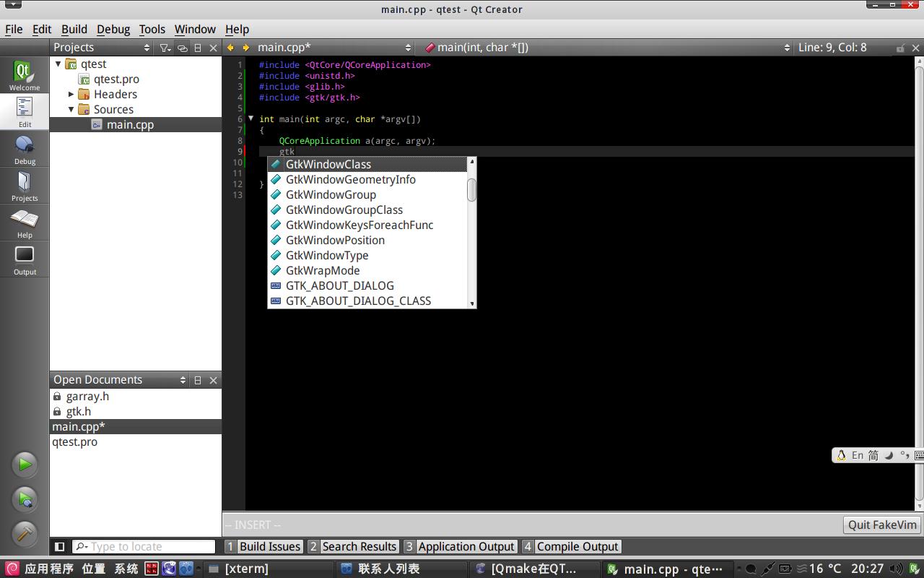Toggle sidebar visibility button near locator
The height and width of the screenshot is (578, 924).
60,547
